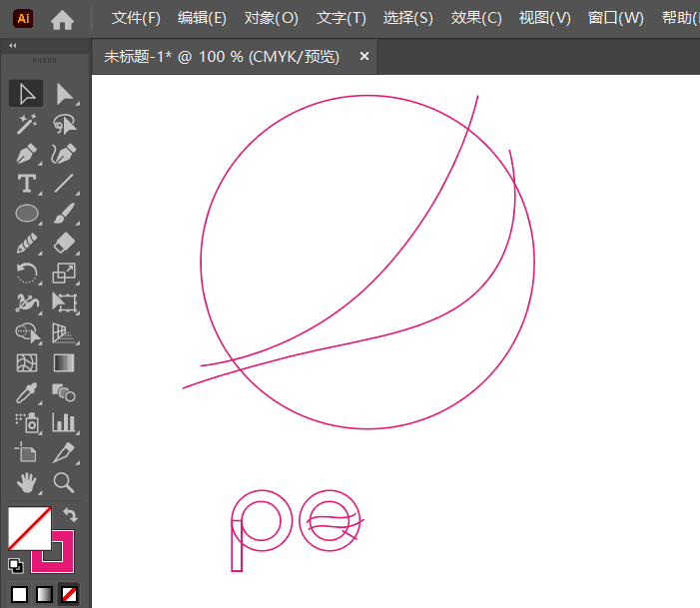
Task: Select the Eraser tool
Action: [x=64, y=244]
